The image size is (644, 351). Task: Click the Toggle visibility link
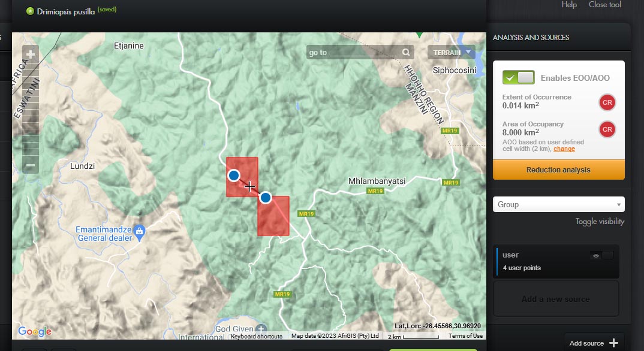(600, 222)
